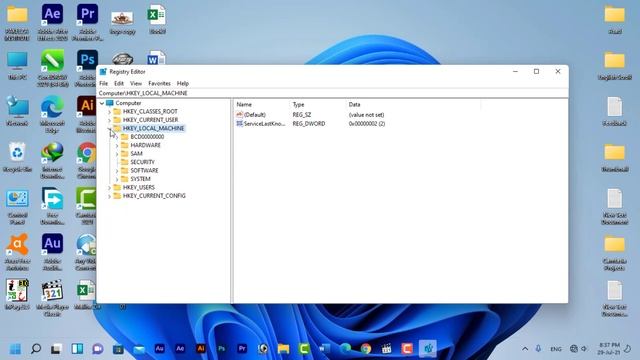This screenshot has width=640, height=360.
Task: Select the (Default) registry value
Action: pyautogui.click(x=254, y=115)
